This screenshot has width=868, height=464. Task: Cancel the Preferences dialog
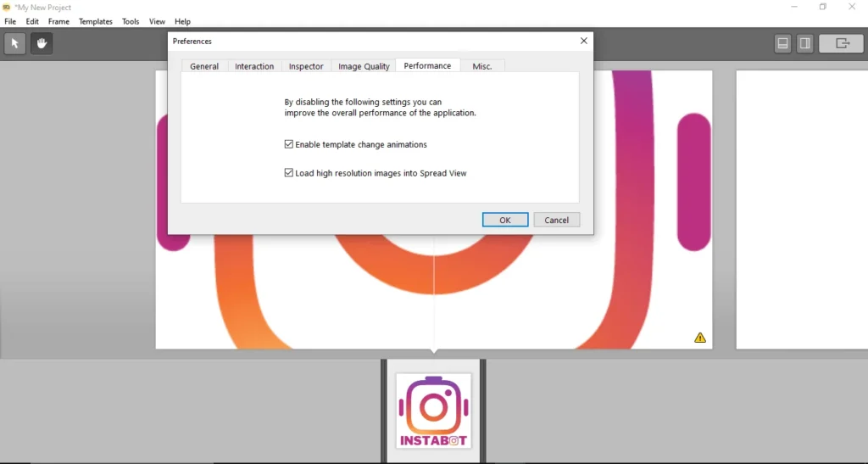(556, 220)
